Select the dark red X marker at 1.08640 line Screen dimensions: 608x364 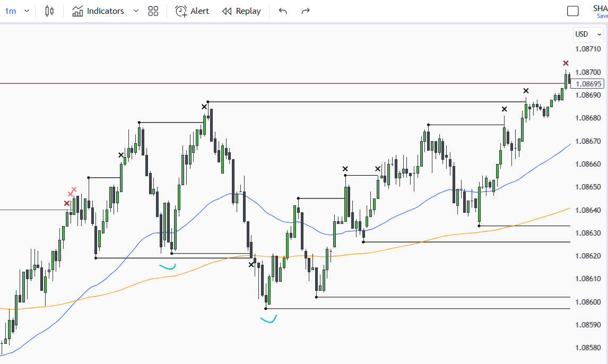coord(67,204)
